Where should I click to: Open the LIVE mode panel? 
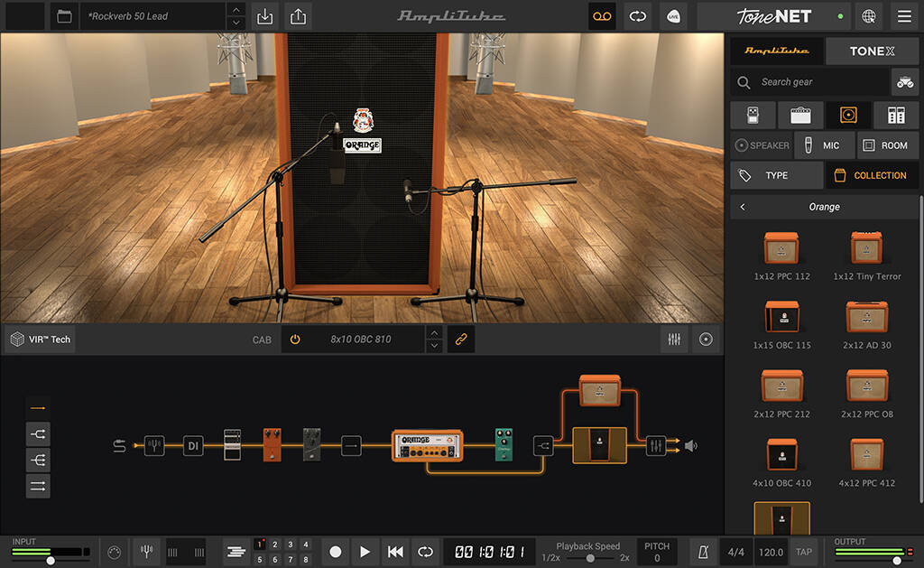tap(673, 16)
